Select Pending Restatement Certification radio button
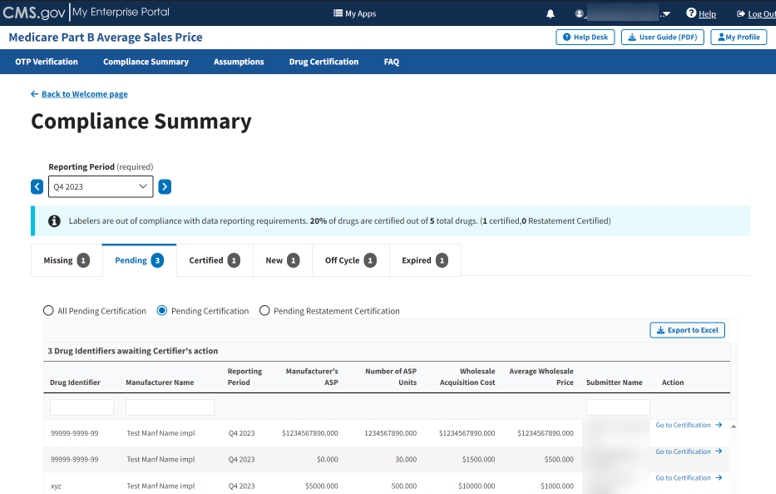Image resolution: width=776 pixels, height=494 pixels. 265,311
